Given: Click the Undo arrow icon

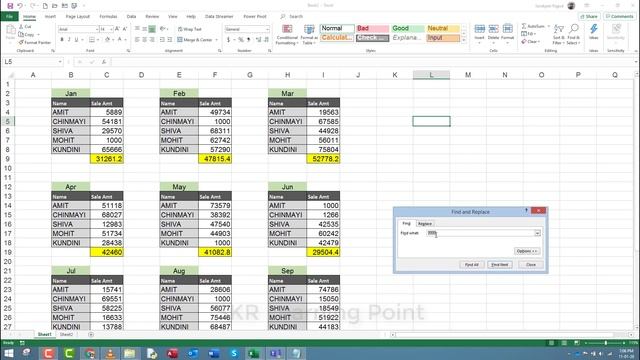Looking at the screenshot, I should (20, 6).
